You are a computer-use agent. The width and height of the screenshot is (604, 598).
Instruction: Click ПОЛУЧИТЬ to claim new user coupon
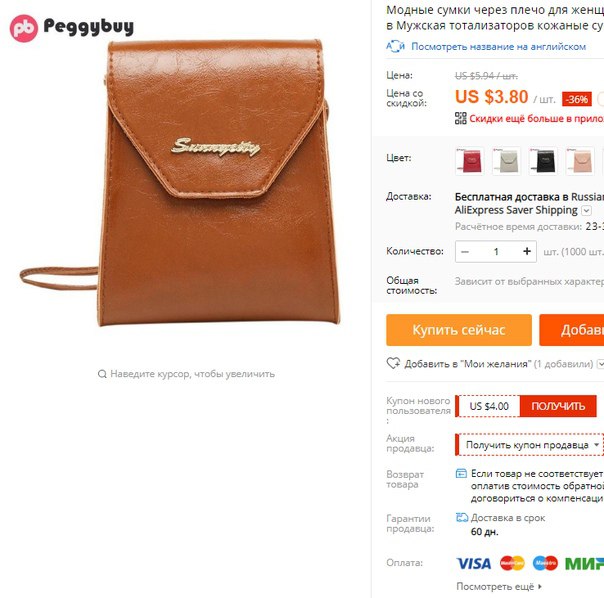(x=558, y=406)
